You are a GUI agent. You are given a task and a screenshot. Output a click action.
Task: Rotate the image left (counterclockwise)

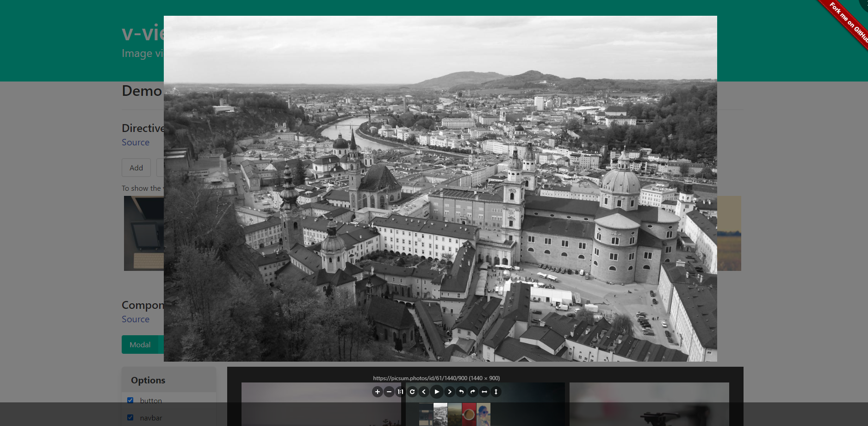[461, 392]
